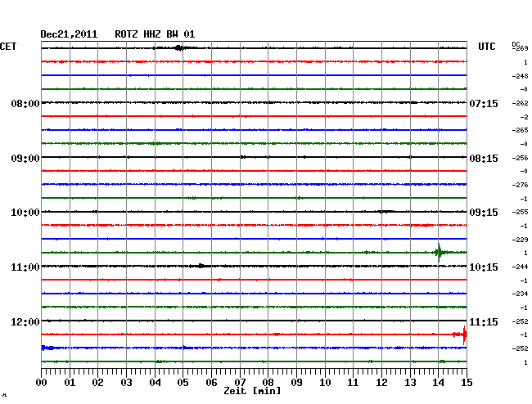Click the black burst on the 11:00 trace
Screen dimensions: 532x404
(201, 266)
